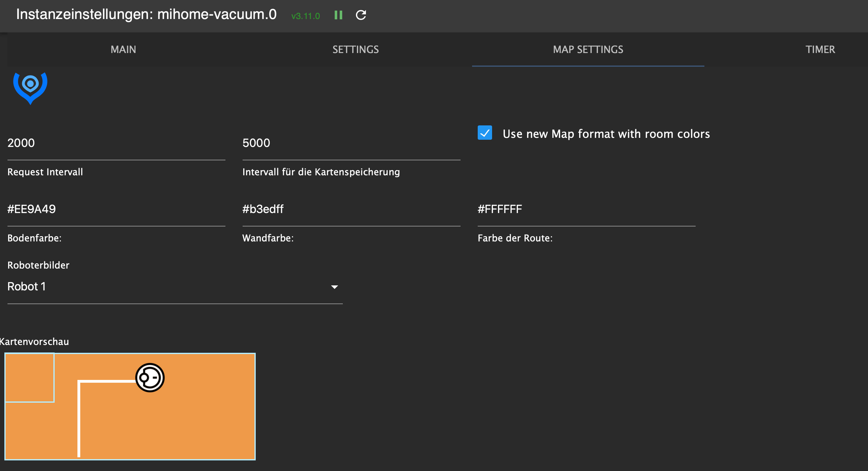Click the Request Intervall field with 2000
The width and height of the screenshot is (868, 471).
tap(116, 143)
